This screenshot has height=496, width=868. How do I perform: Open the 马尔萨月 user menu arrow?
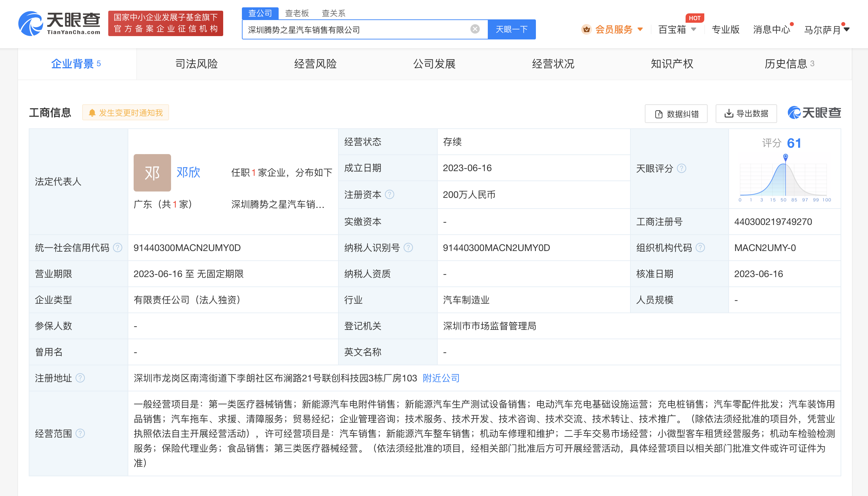pyautogui.click(x=846, y=30)
